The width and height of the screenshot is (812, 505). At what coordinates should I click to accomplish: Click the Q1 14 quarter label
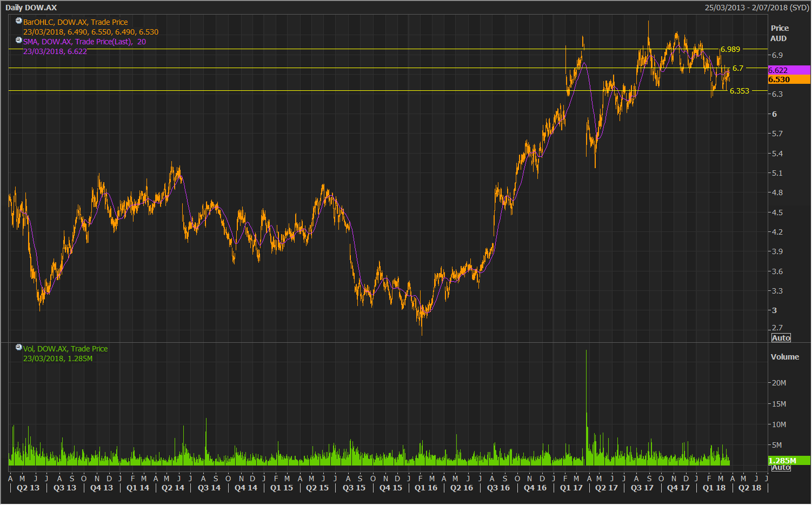pyautogui.click(x=138, y=488)
